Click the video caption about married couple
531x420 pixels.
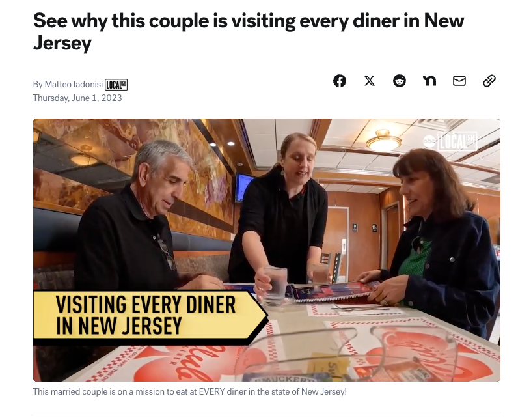tap(189, 392)
